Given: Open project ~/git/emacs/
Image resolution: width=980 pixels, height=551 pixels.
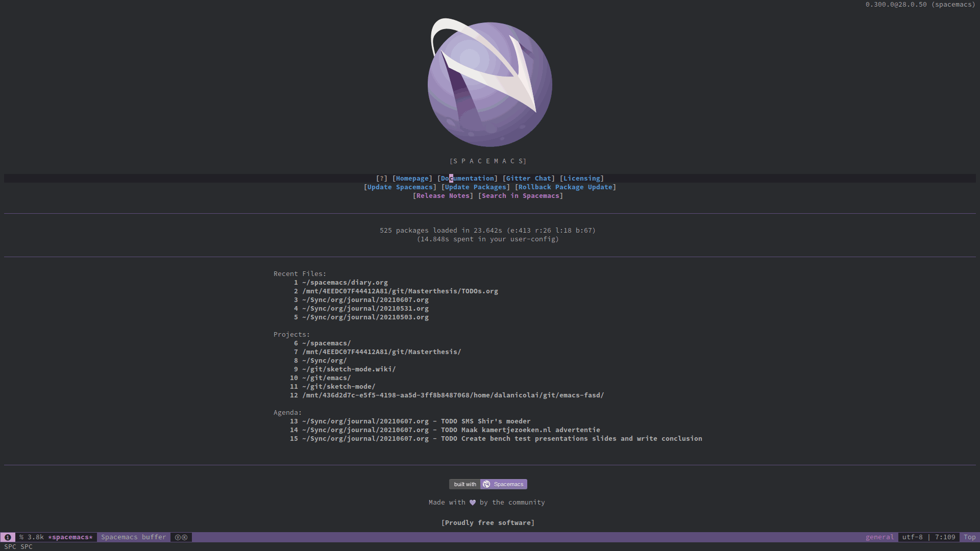Looking at the screenshot, I should pyautogui.click(x=327, y=378).
